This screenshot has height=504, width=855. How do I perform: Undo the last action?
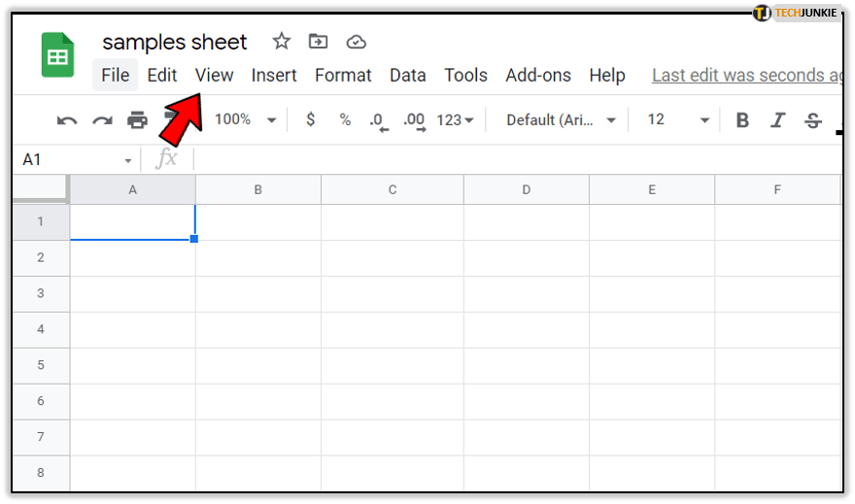67,120
